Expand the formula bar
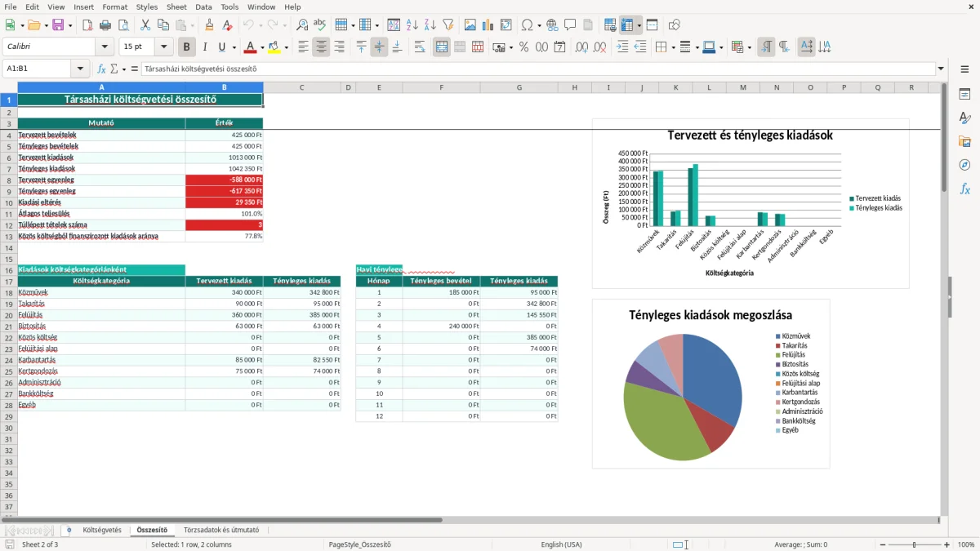 pos(941,69)
